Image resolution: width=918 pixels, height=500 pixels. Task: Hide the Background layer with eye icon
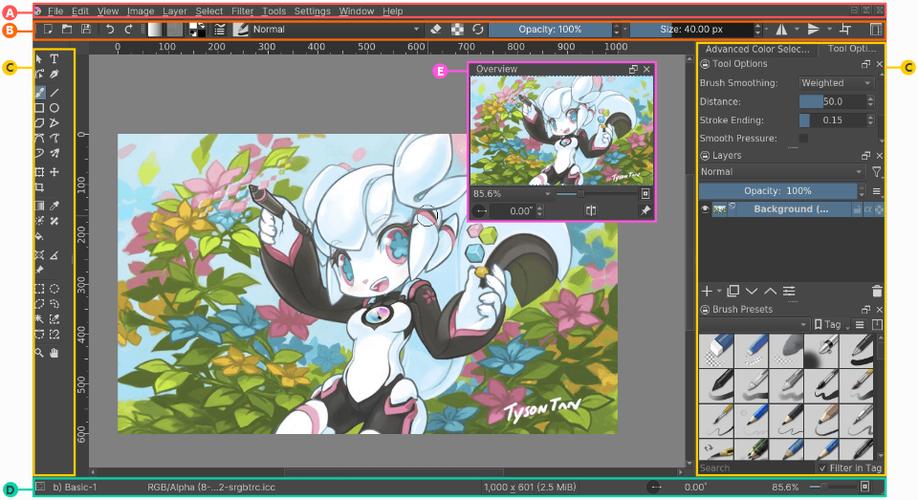click(705, 209)
